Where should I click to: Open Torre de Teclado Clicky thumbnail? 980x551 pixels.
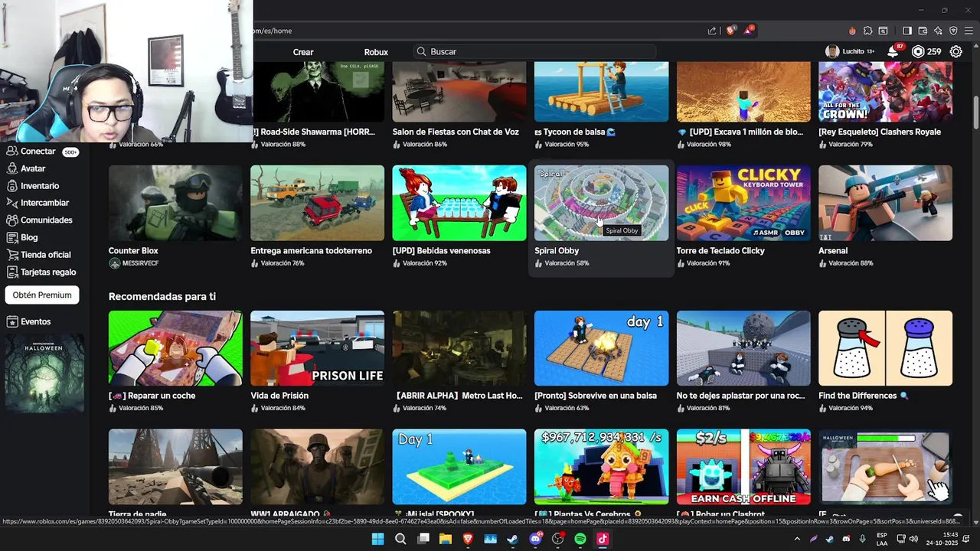(x=743, y=203)
